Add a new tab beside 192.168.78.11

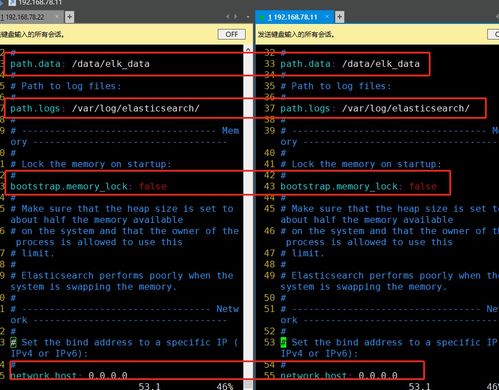339,17
